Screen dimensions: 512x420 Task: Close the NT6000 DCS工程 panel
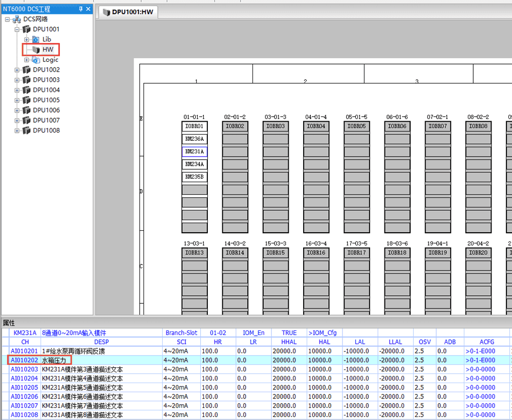click(88, 9)
